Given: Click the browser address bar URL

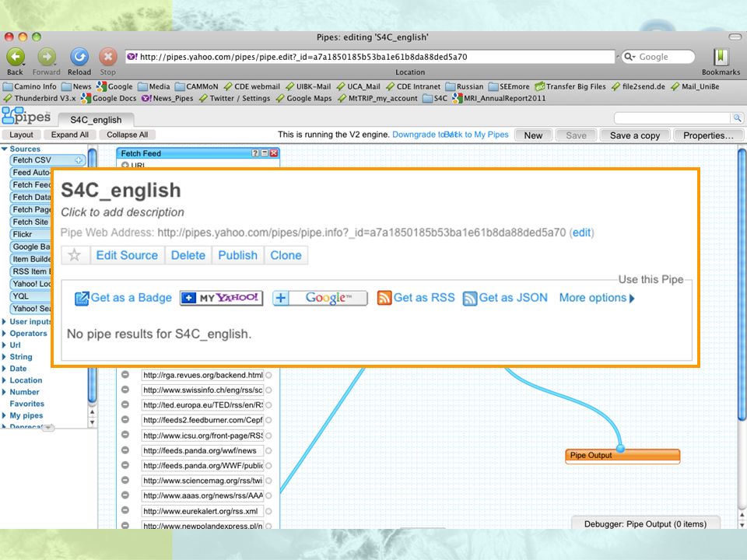Looking at the screenshot, I should [370, 57].
